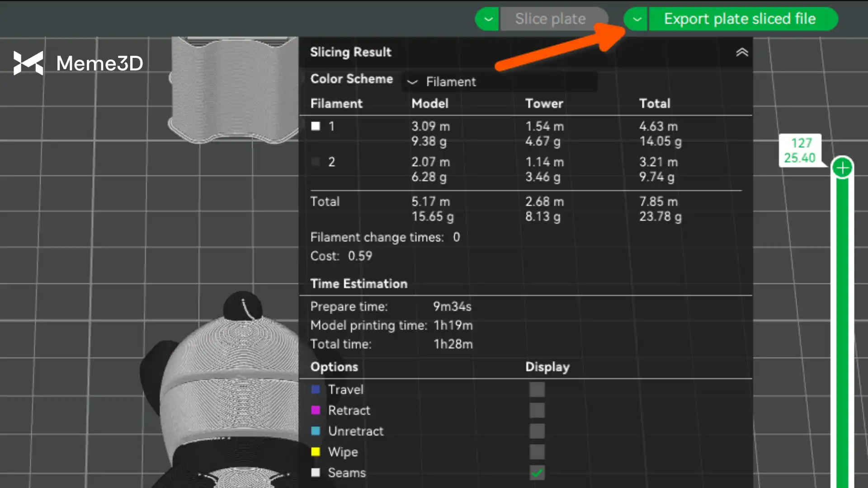The height and width of the screenshot is (488, 868).
Task: Enable Unretract display checkbox
Action: (537, 431)
